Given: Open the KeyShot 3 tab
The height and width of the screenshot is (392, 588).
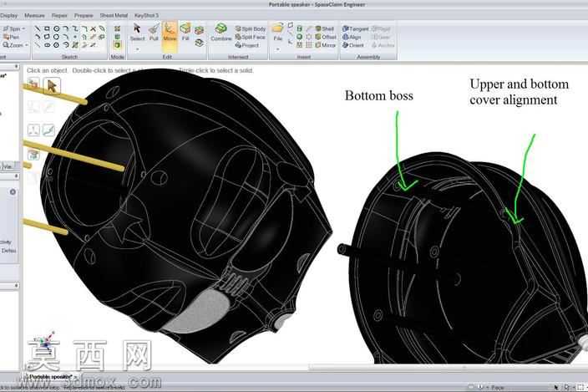Looking at the screenshot, I should coord(147,15).
